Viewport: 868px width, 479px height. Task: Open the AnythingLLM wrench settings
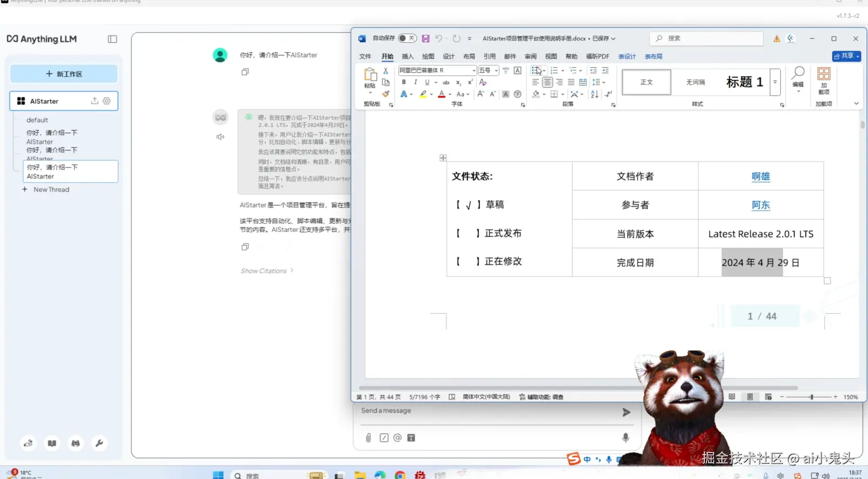[x=99, y=443]
